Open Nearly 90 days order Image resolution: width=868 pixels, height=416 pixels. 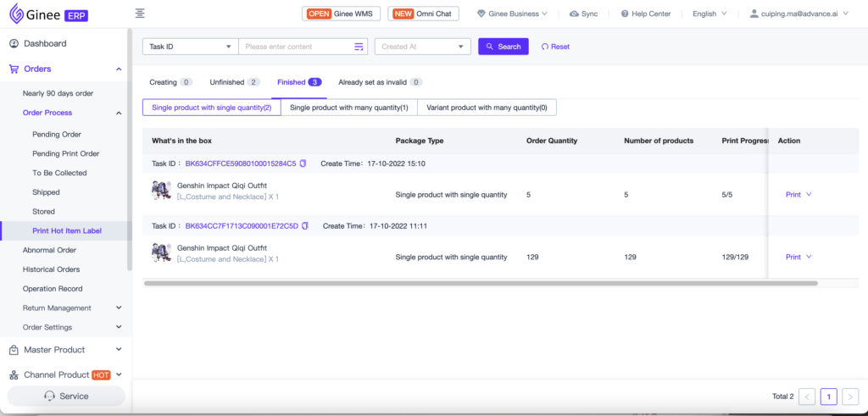(x=58, y=93)
